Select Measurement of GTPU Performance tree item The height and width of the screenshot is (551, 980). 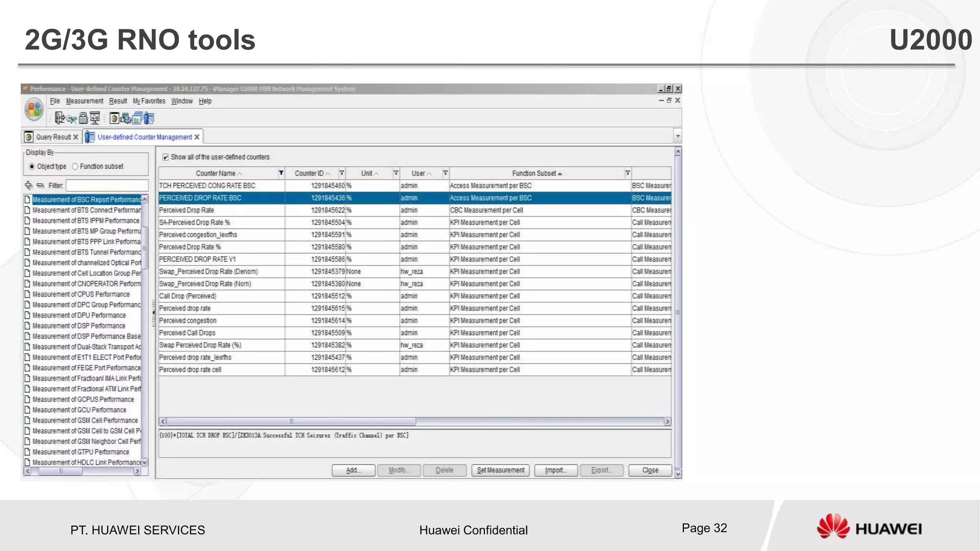[81, 452]
